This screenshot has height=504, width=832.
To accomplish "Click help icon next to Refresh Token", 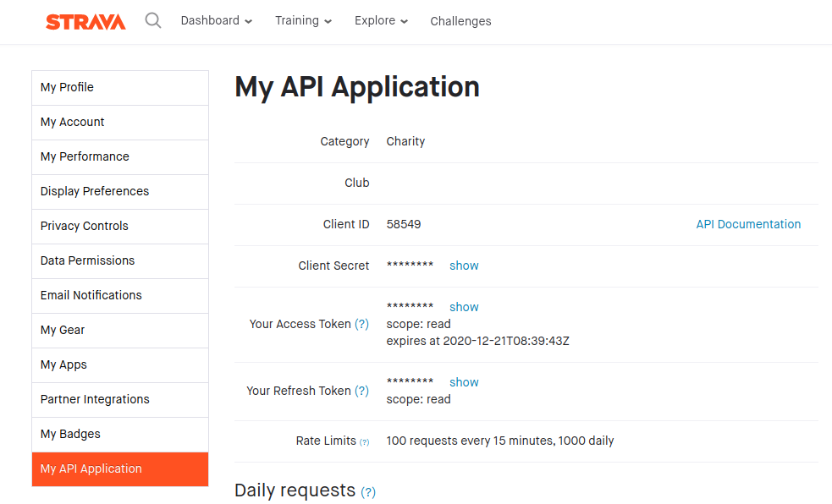I will point(361,391).
